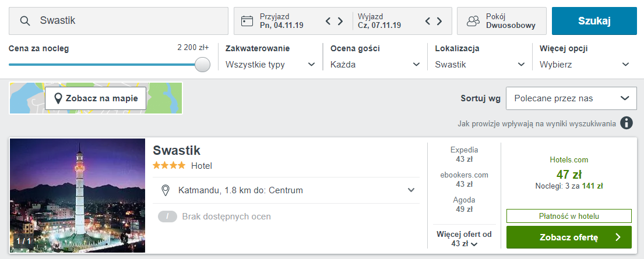Click the room guests icon
Screen dimensions: 644x259
[x=473, y=21]
